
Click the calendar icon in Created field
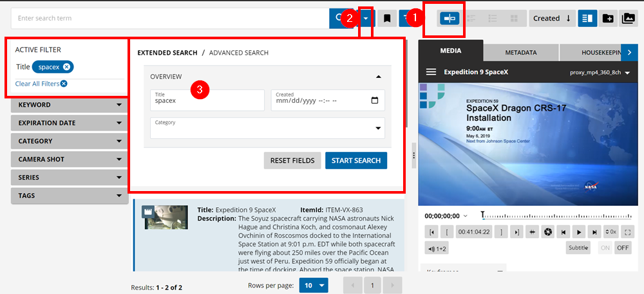(x=375, y=100)
